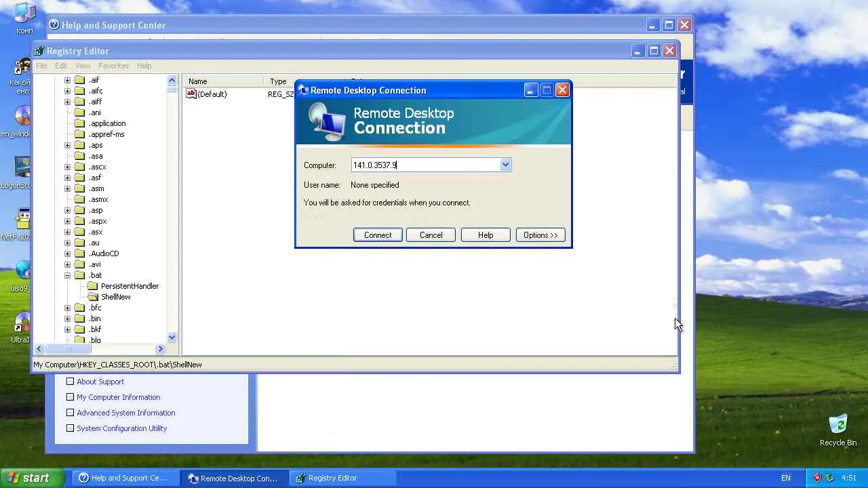Click the registry tree scroll-up arrow
Screen dimensions: 868x488
[x=172, y=81]
